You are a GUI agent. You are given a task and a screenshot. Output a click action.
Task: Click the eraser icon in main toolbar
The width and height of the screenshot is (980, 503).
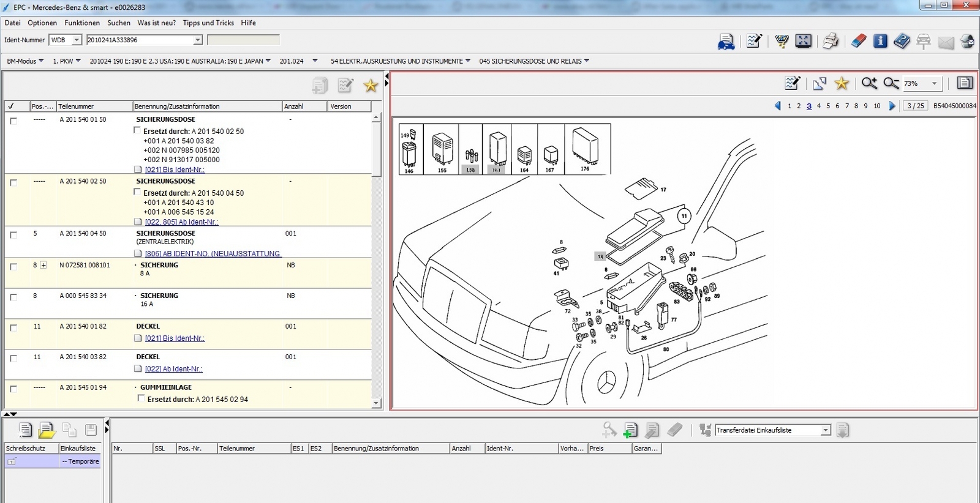tap(859, 41)
